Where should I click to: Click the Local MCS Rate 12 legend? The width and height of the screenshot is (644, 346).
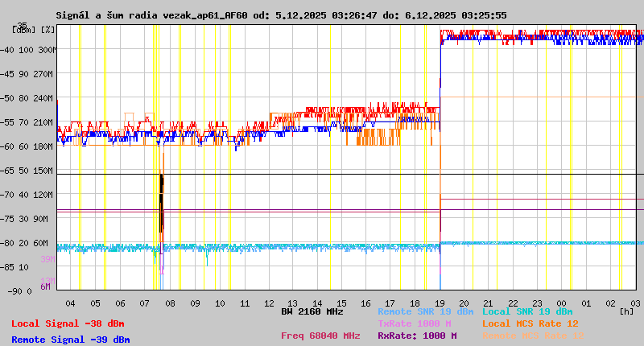coord(530,323)
